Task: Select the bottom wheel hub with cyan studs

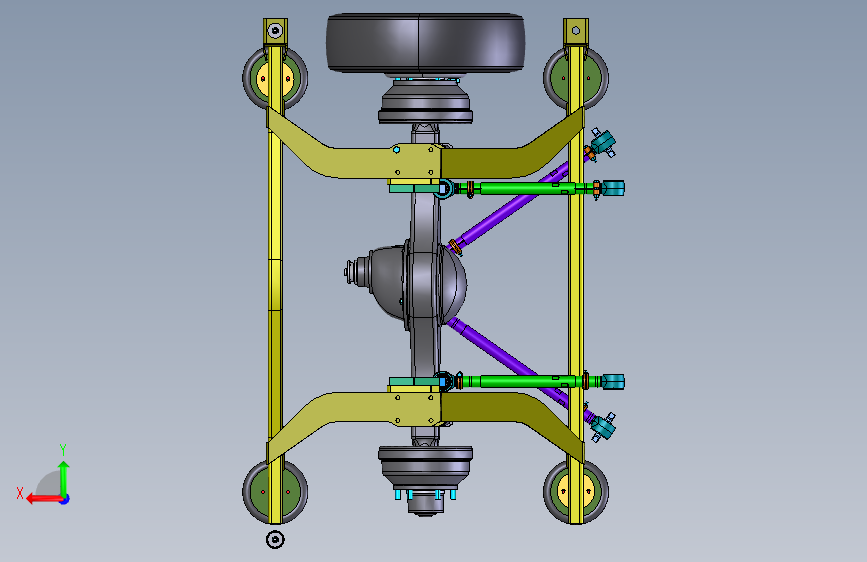Action: [x=425, y=481]
